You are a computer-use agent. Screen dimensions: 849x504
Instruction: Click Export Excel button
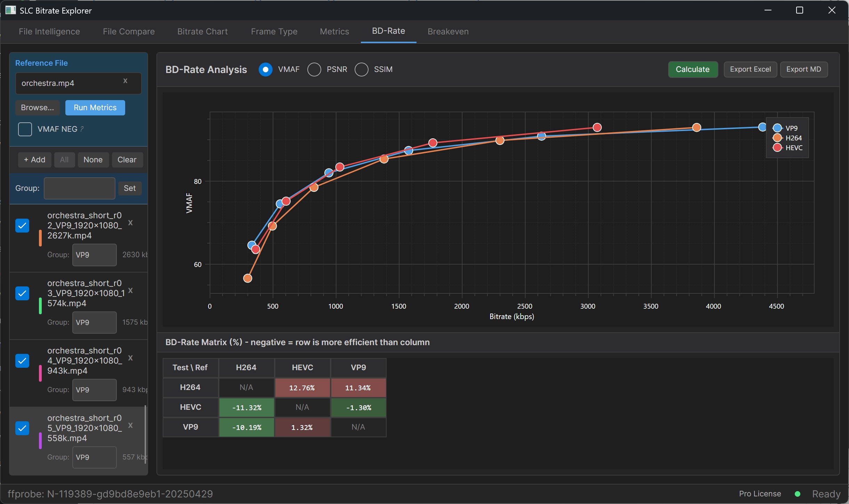point(750,70)
